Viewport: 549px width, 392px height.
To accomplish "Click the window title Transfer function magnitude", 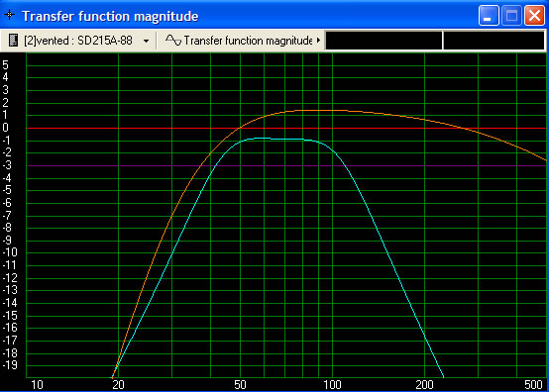I will tap(110, 16).
